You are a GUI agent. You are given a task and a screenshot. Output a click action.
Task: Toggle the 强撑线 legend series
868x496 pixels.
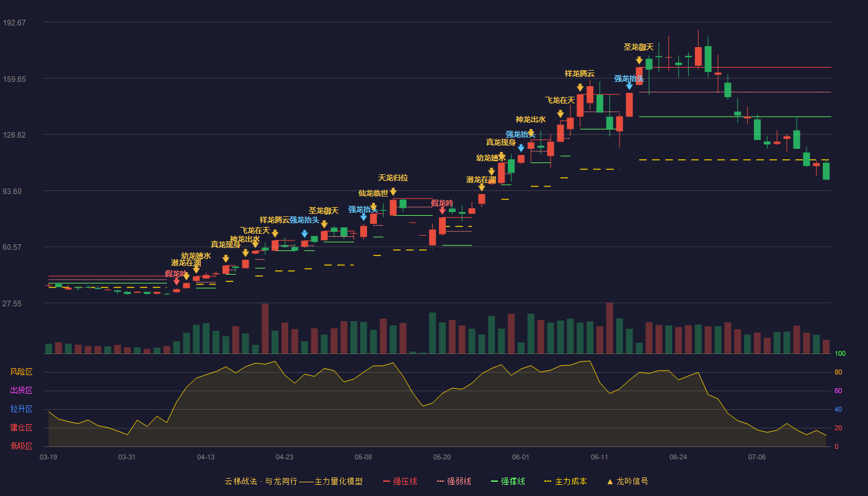[x=508, y=481]
